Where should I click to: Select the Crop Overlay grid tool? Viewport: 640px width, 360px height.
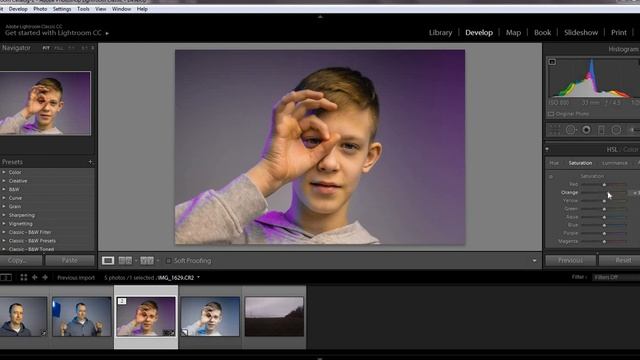click(x=554, y=130)
